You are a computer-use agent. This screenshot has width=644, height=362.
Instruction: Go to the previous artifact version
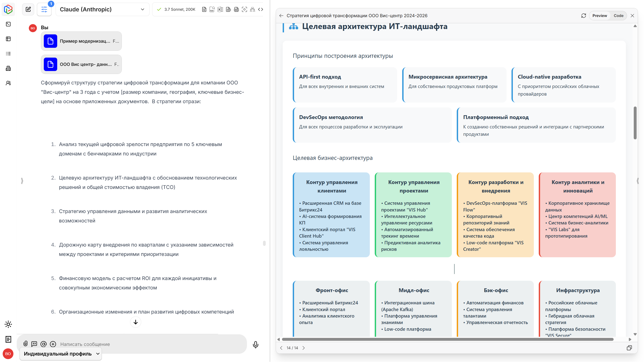[x=281, y=348]
